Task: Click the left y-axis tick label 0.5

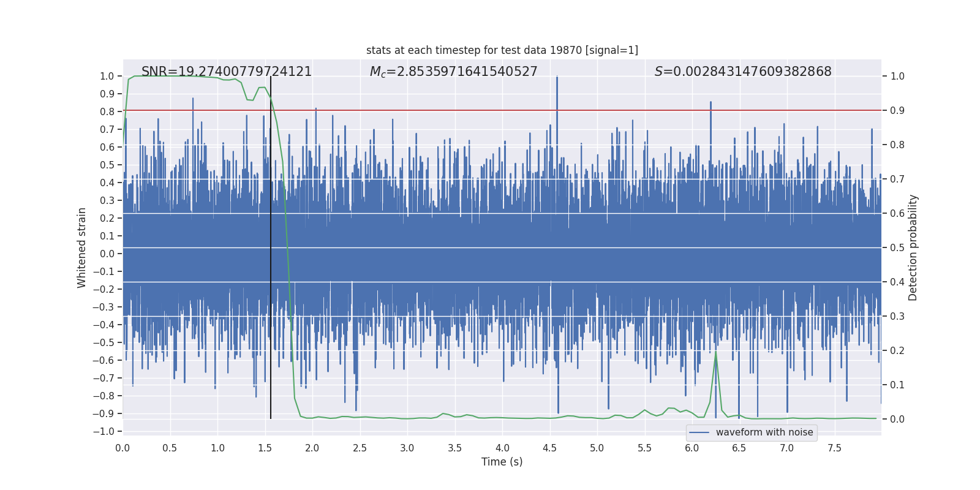Action: pyautogui.click(x=107, y=165)
